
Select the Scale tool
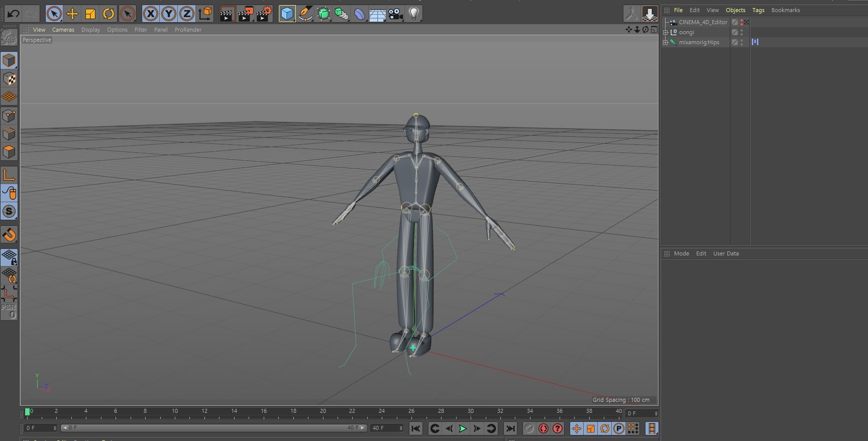(90, 14)
